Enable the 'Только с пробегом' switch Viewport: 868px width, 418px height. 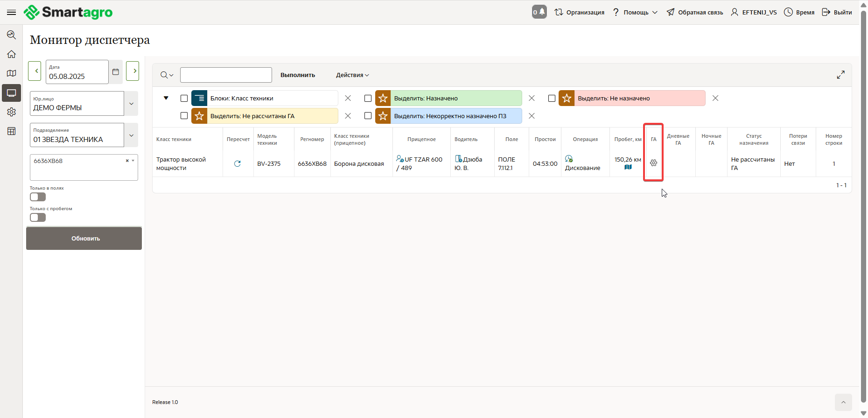pyautogui.click(x=38, y=218)
